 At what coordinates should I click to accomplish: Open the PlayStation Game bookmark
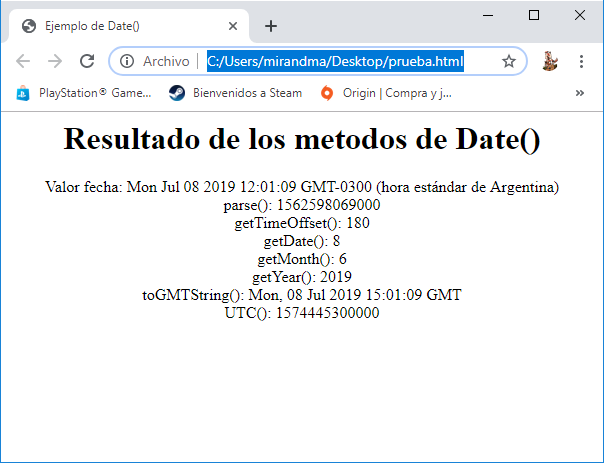click(x=84, y=93)
